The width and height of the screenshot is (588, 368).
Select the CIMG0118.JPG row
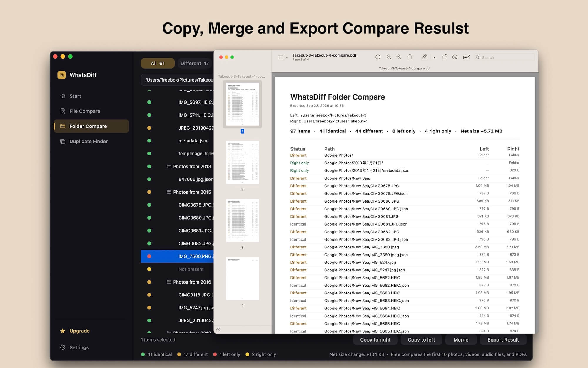coord(177,295)
